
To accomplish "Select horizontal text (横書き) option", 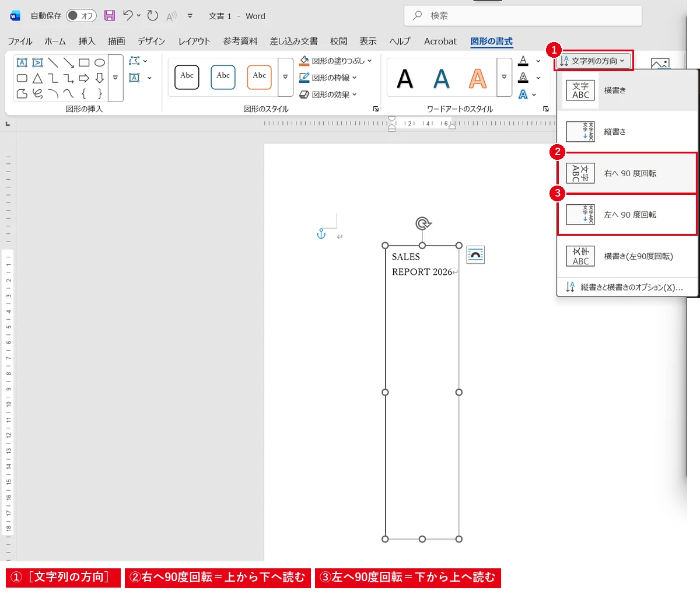I will click(x=628, y=90).
